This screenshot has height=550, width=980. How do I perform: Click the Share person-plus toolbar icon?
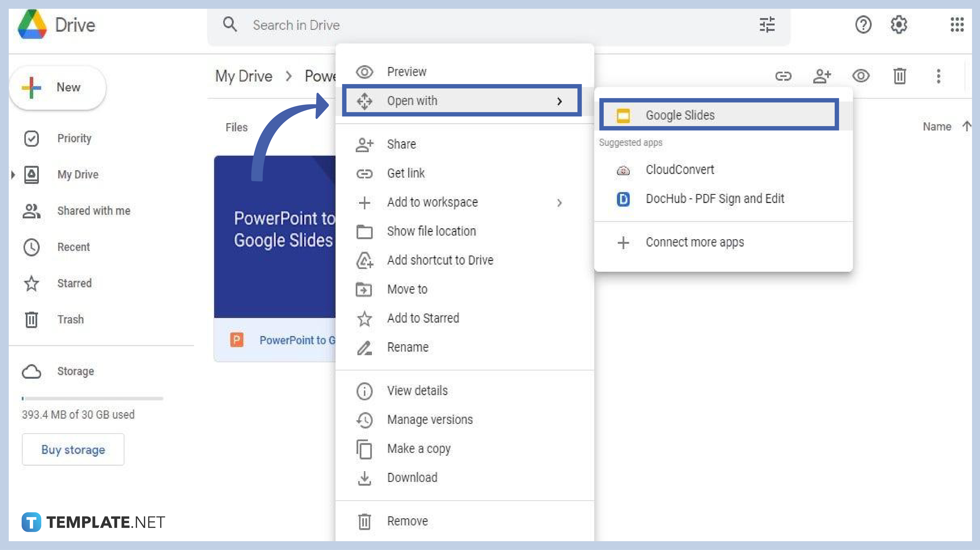tap(822, 76)
